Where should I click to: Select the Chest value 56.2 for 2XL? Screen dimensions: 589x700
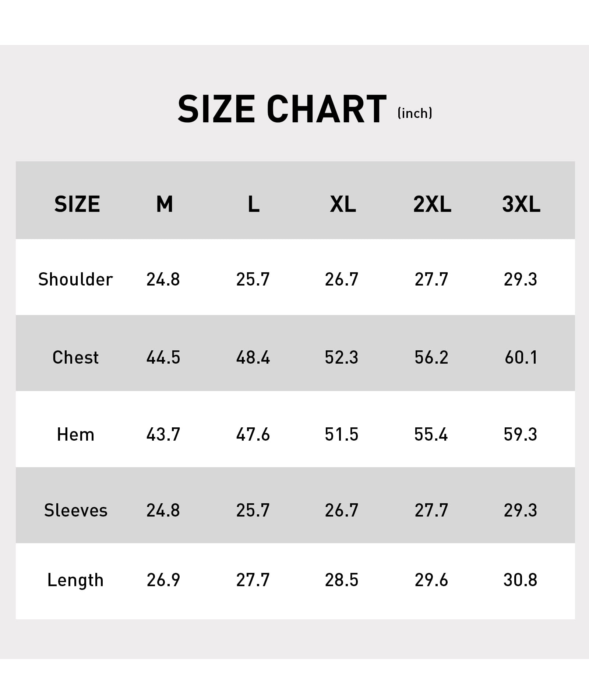[431, 357]
